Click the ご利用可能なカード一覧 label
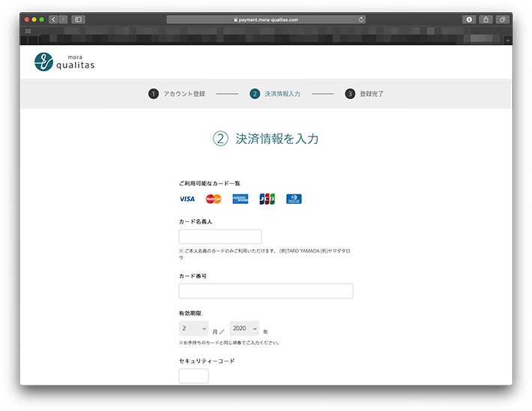This screenshot has width=532, height=411. (x=209, y=184)
